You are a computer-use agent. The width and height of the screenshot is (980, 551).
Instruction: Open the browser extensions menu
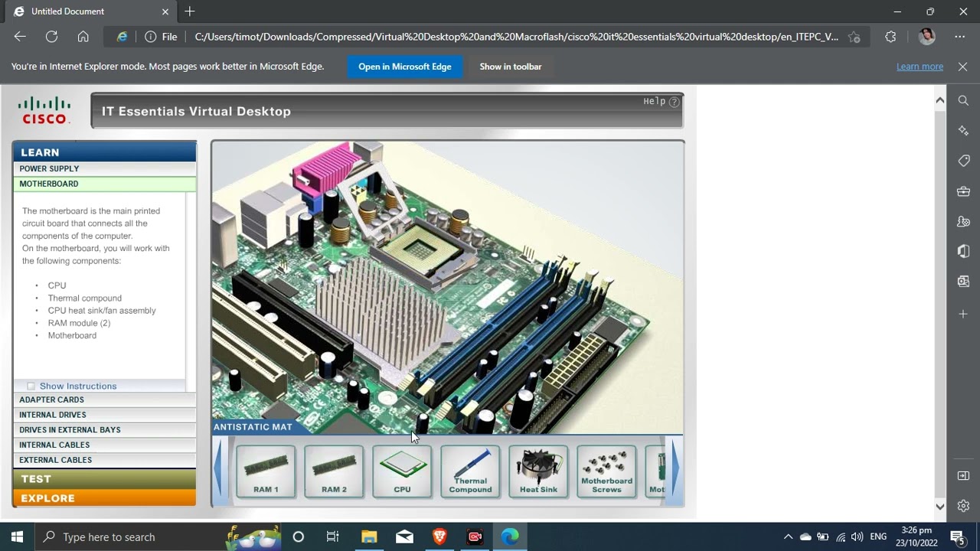tap(890, 37)
